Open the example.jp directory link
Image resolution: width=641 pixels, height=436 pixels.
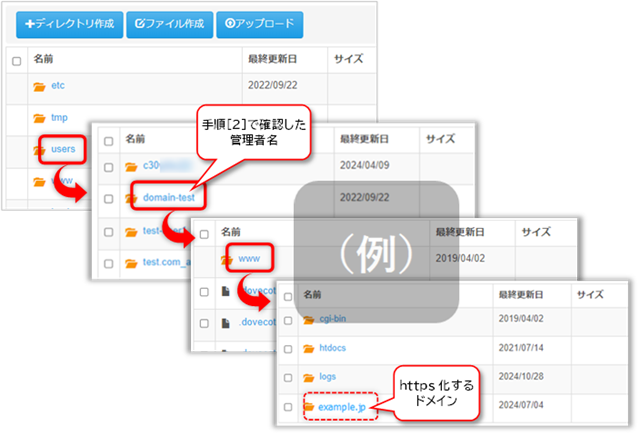pos(343,408)
